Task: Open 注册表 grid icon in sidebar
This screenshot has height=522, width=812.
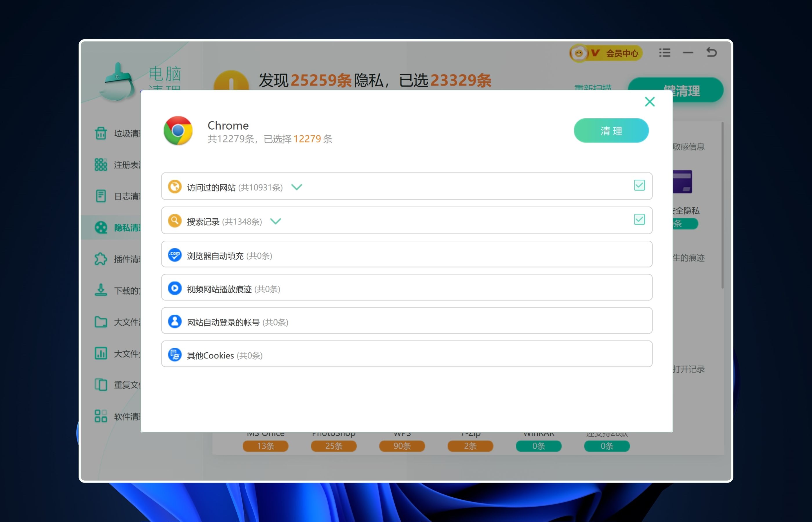Action: point(101,165)
